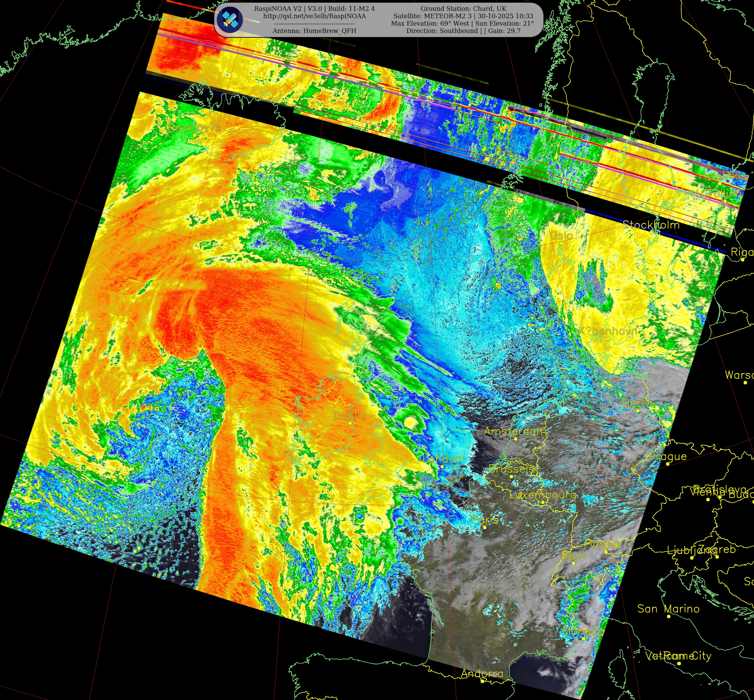Select the Berlin city label
The width and height of the screenshot is (754, 700).
click(638, 403)
